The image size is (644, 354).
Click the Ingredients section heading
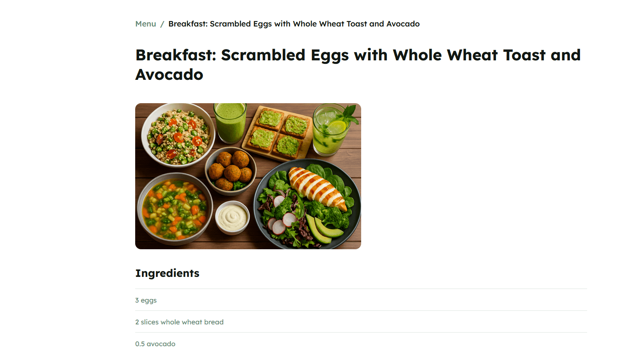point(167,273)
